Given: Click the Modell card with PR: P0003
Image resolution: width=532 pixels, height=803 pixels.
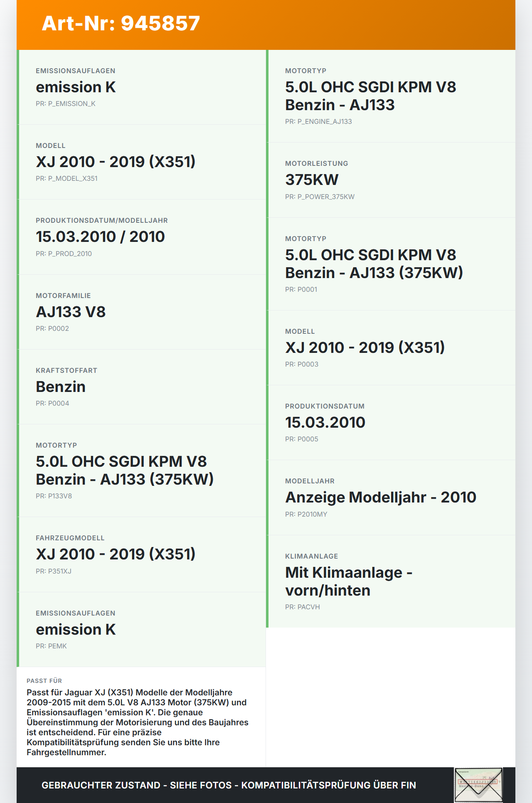Looking at the screenshot, I should click(391, 348).
